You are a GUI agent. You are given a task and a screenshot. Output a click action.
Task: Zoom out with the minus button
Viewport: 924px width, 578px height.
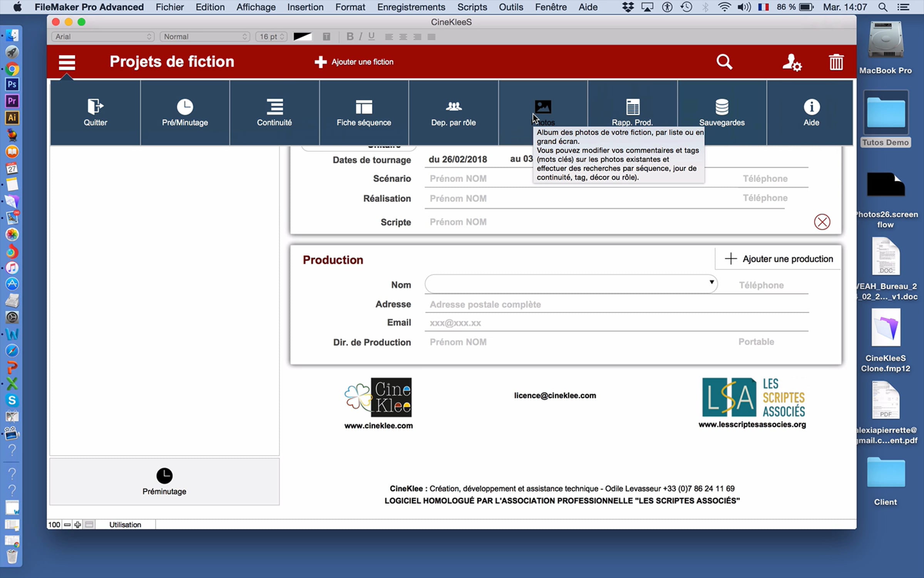pos(67,524)
